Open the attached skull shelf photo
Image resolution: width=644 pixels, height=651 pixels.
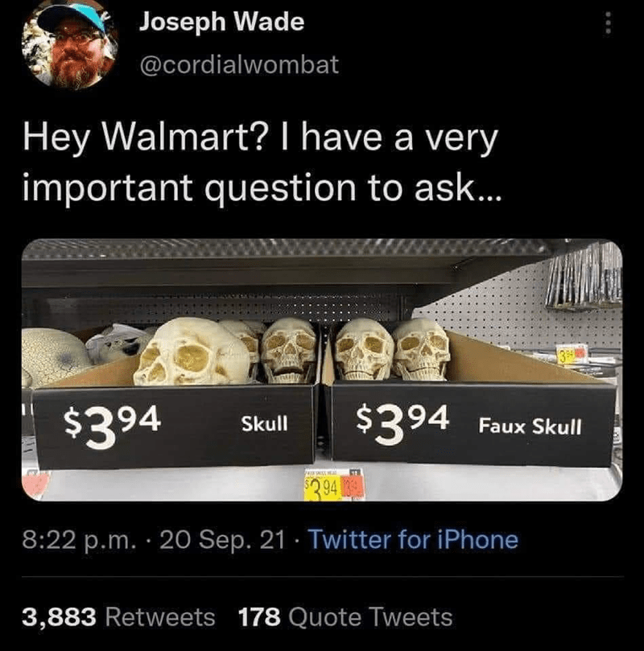point(322,369)
